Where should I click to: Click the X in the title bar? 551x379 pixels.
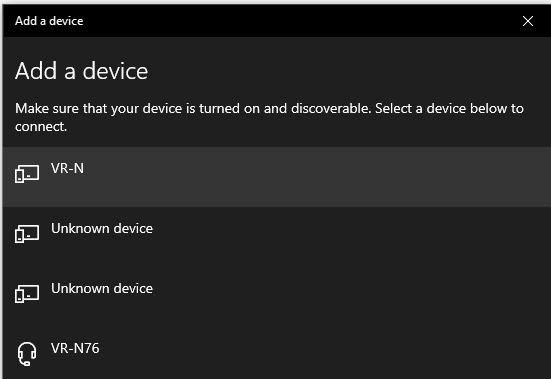(527, 21)
